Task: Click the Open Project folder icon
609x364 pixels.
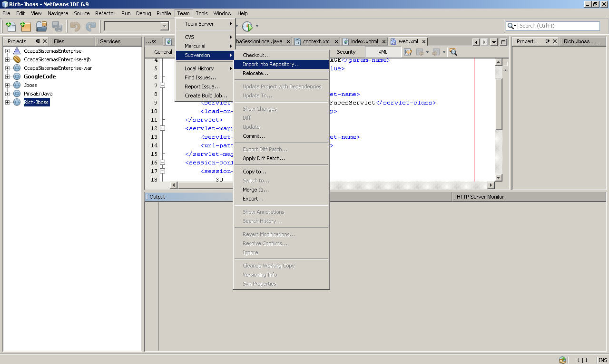Action: point(42,26)
